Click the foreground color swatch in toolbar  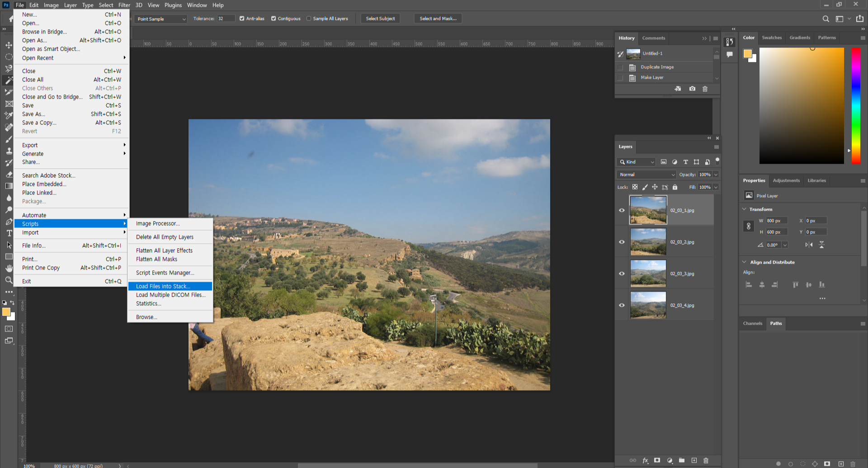pyautogui.click(x=6, y=312)
